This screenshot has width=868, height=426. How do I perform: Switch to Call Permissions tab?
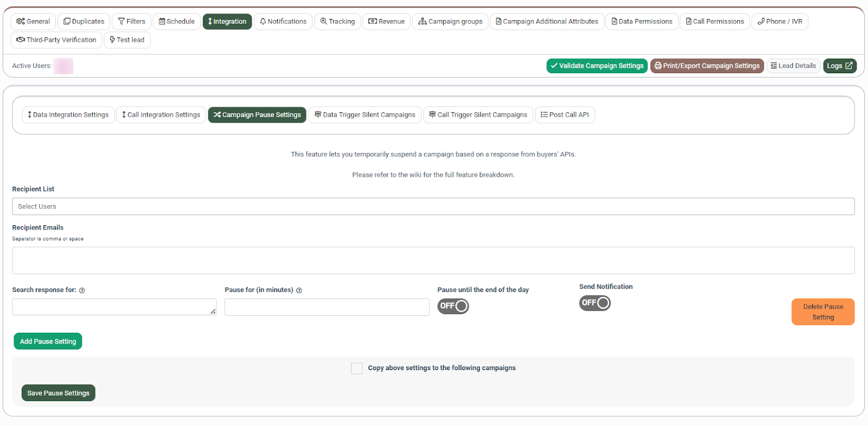click(x=715, y=22)
